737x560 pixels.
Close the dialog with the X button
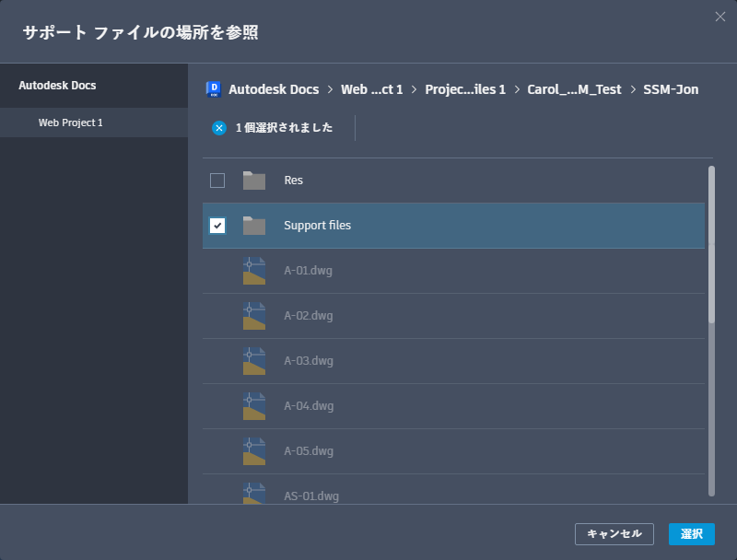[x=720, y=17]
